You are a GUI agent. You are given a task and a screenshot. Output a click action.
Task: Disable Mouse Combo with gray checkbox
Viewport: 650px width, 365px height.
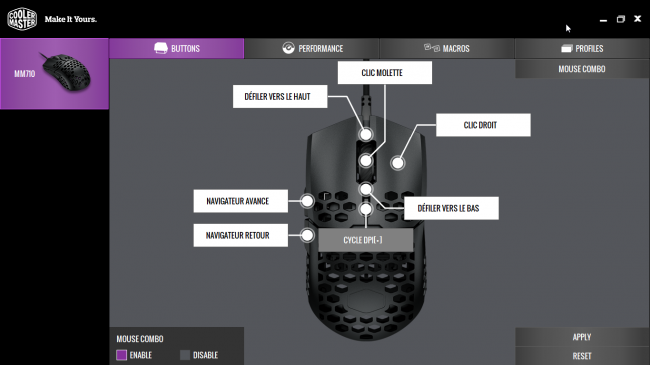click(x=185, y=355)
